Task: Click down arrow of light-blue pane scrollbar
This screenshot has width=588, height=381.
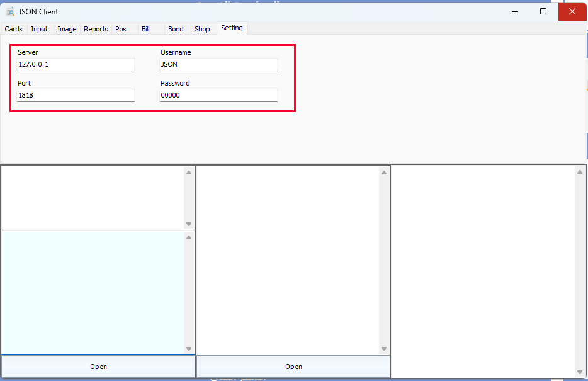Action: (189, 349)
